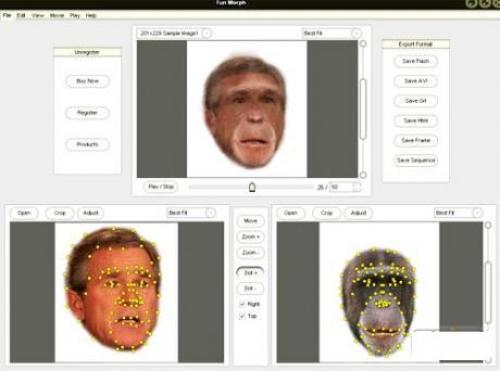Click the Export Format panel header
The height and width of the screenshot is (371, 500).
[x=416, y=44]
